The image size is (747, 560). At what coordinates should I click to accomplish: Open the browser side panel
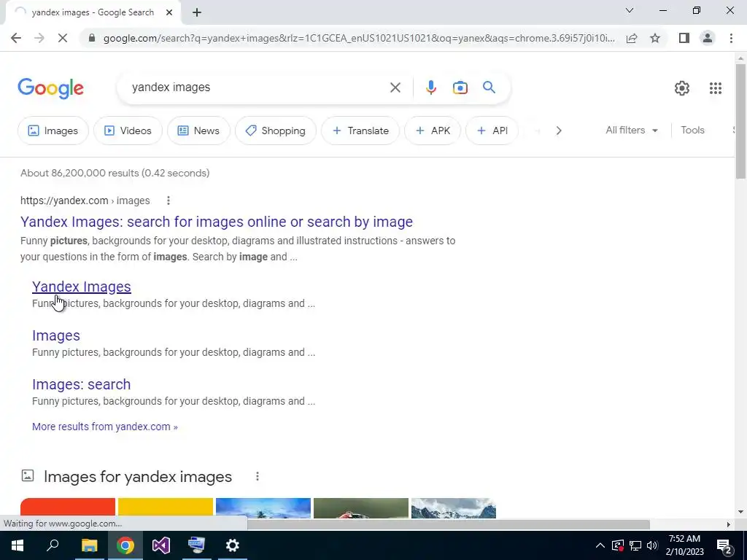(x=684, y=38)
